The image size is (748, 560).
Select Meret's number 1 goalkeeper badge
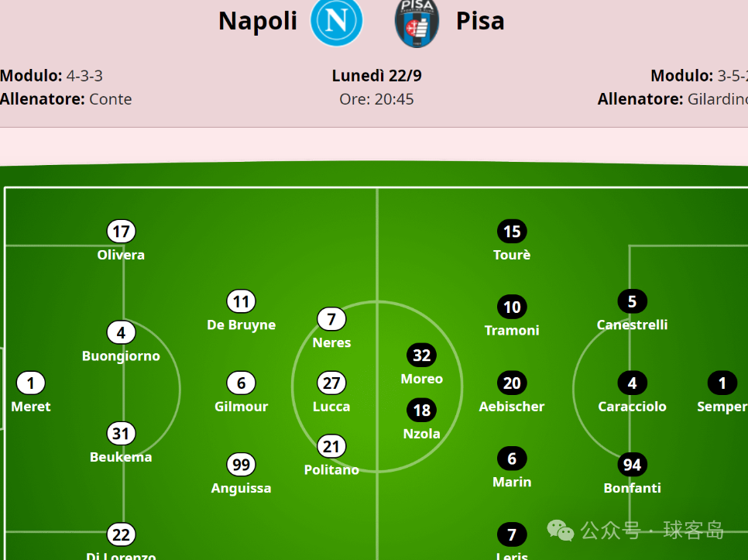(x=31, y=383)
